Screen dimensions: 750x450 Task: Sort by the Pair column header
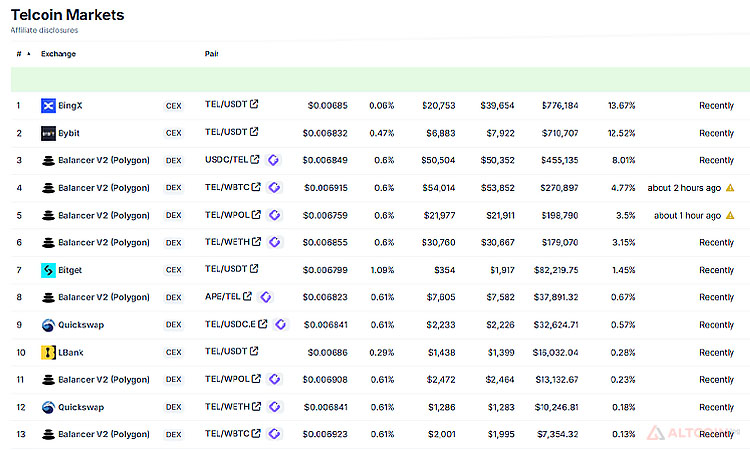point(211,54)
